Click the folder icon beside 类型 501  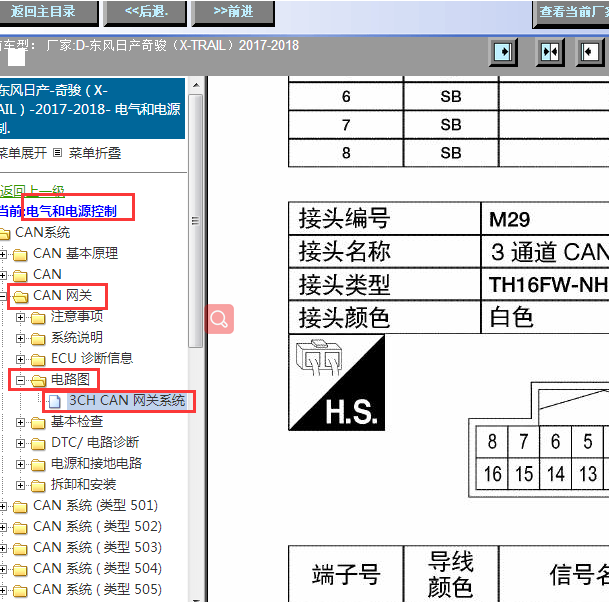(20, 507)
